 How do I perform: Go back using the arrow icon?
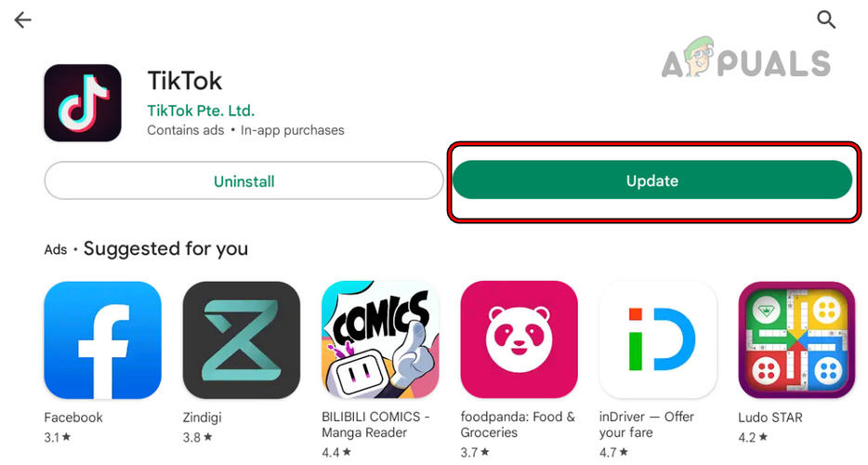coord(22,20)
